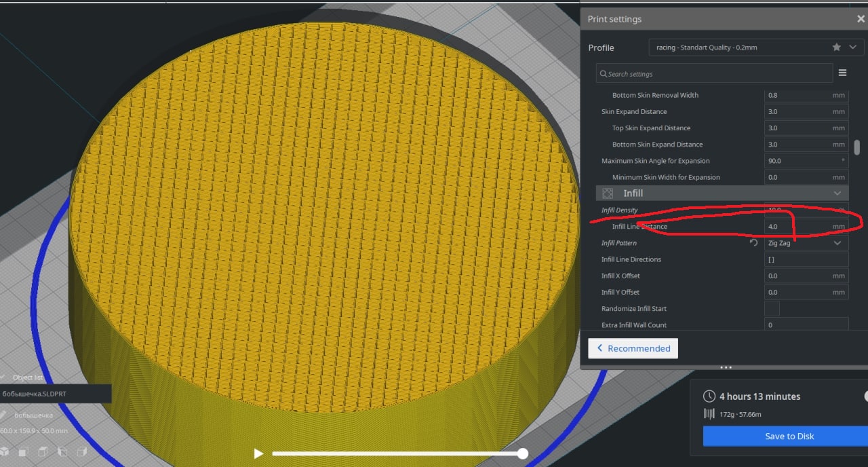
Task: Click the model name бобышечка text
Action: click(33, 415)
